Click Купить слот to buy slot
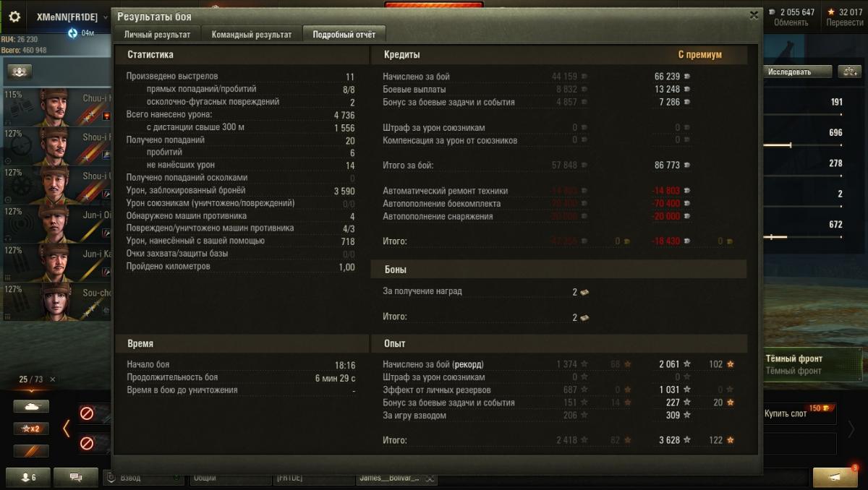 pos(786,414)
